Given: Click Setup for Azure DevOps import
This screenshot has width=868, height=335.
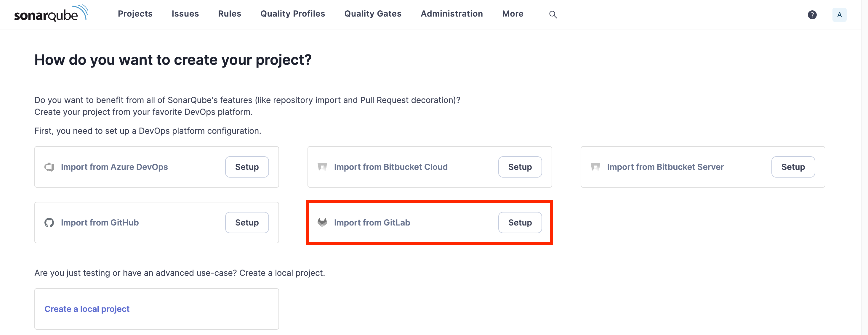Looking at the screenshot, I should 247,167.
